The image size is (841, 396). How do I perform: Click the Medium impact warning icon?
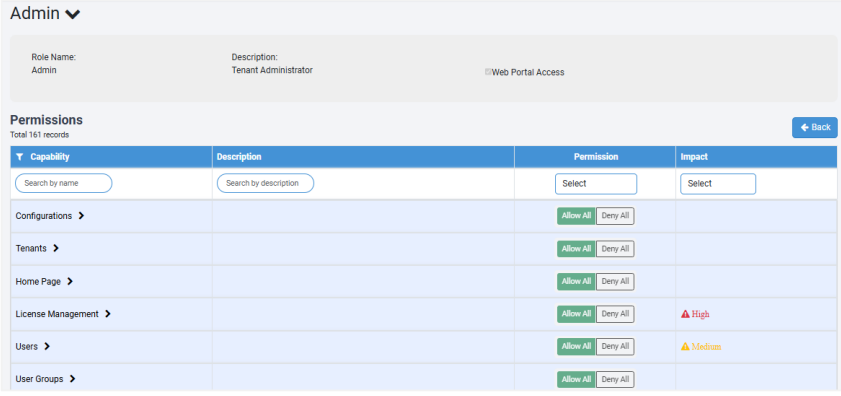pyautogui.click(x=685, y=347)
